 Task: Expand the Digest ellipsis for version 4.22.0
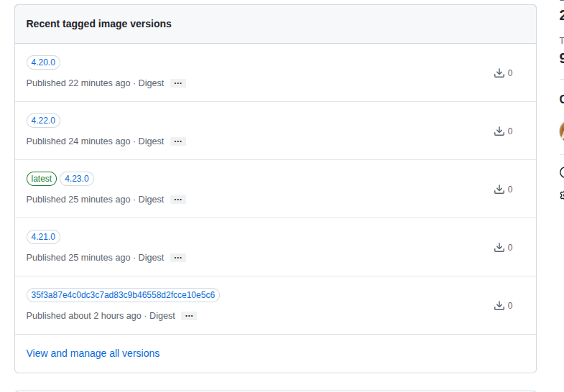coord(178,141)
